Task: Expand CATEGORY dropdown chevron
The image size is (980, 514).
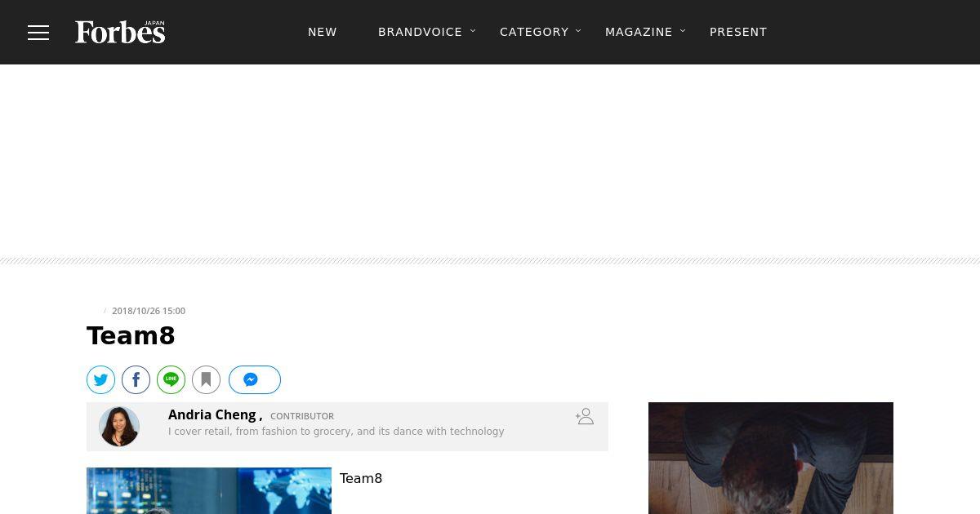Action: point(578,31)
